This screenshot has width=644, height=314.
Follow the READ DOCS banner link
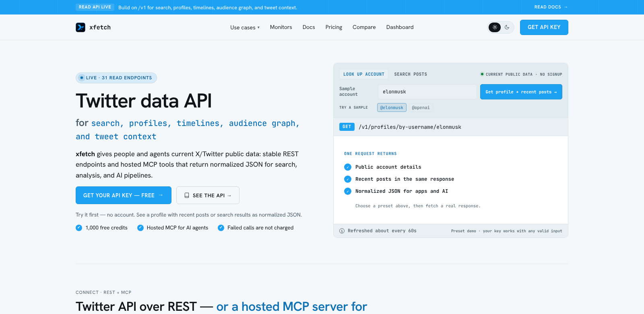coord(551,7)
